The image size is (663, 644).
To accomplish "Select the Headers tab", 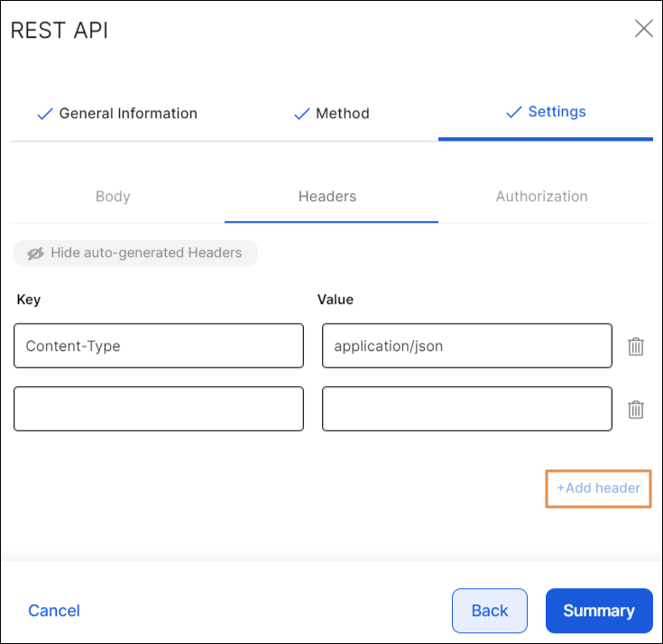I will (327, 197).
